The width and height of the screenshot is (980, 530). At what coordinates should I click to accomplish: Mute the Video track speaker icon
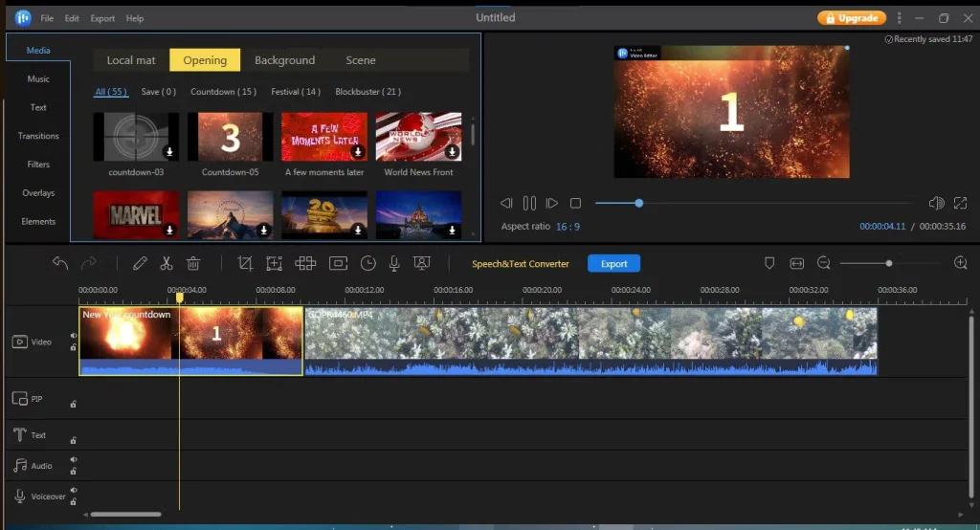coord(74,336)
